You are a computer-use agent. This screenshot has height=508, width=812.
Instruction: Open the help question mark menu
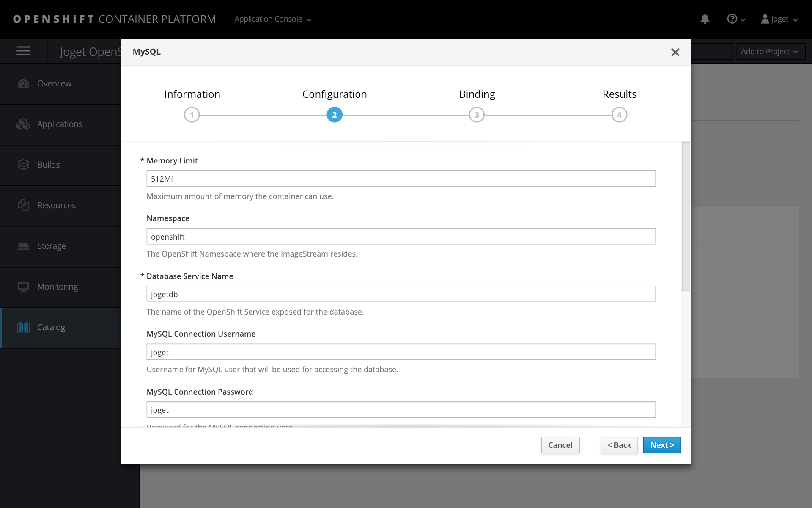tap(735, 19)
